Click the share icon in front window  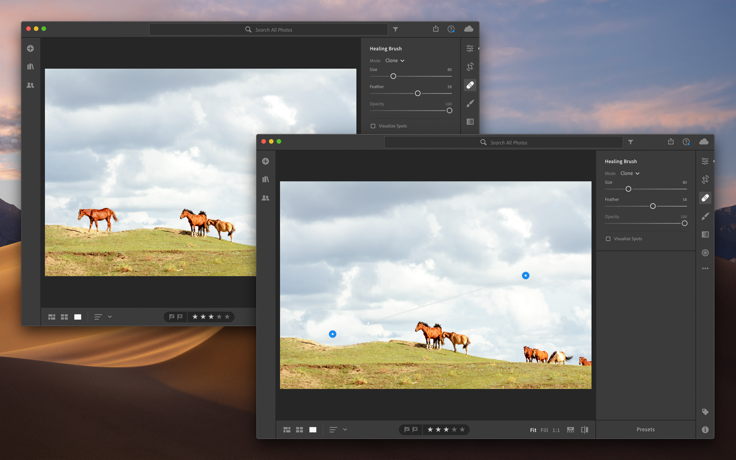coord(671,141)
